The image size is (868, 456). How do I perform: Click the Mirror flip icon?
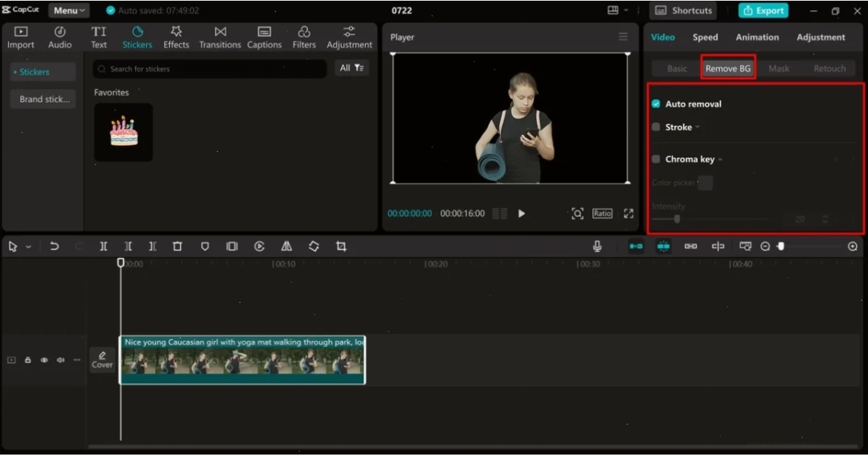[287, 246]
